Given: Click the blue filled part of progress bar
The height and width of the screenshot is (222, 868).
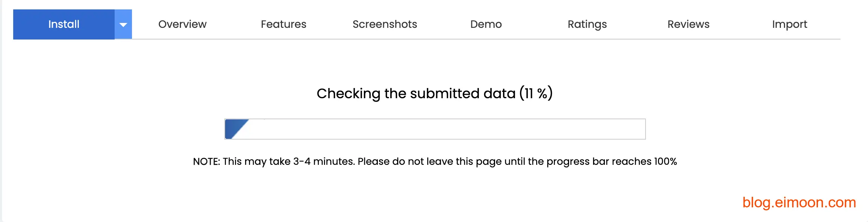Looking at the screenshot, I should (233, 128).
